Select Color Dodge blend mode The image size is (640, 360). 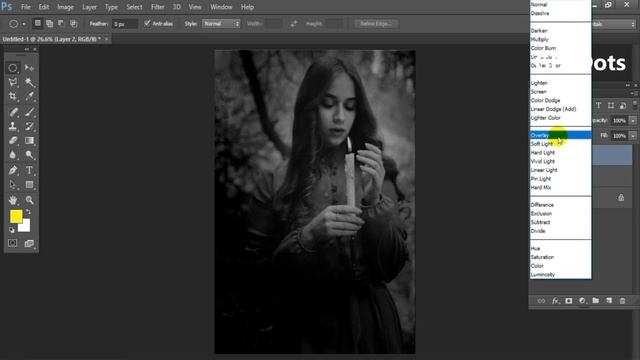pyautogui.click(x=560, y=100)
